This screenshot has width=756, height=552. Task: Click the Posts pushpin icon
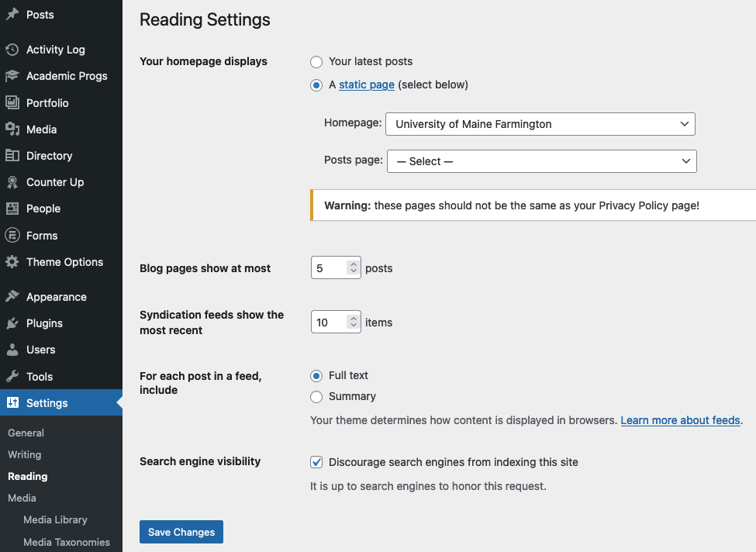tap(12, 15)
